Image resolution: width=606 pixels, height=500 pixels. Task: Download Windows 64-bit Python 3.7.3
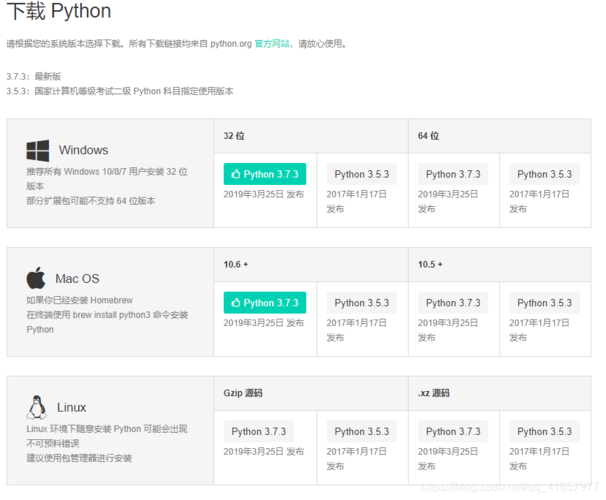[453, 174]
